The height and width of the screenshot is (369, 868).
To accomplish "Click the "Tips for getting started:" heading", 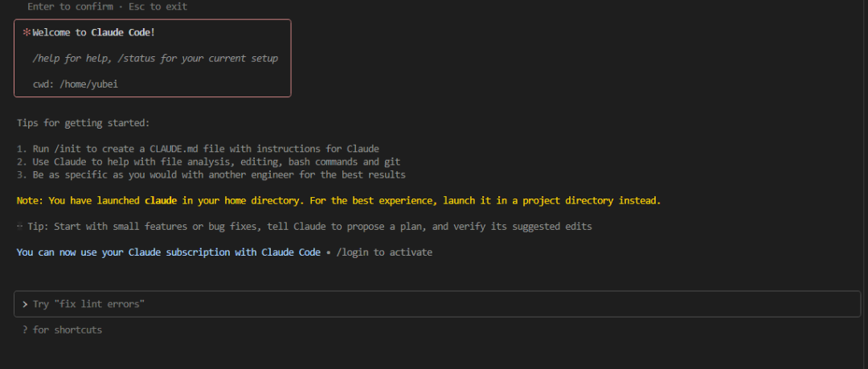I will tap(83, 123).
